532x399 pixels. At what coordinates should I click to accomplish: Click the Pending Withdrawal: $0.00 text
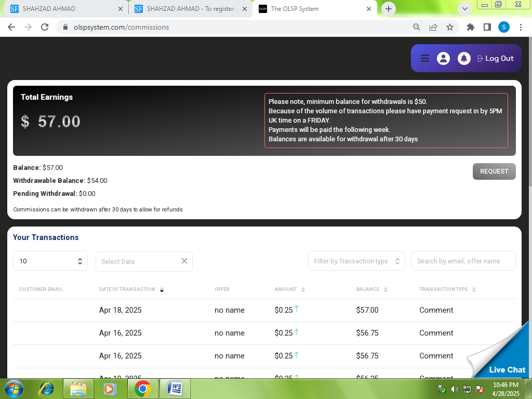click(54, 194)
